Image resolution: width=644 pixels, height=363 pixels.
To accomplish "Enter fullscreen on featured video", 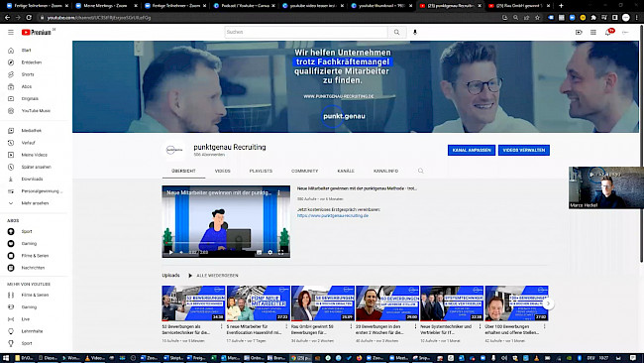I will tap(281, 253).
